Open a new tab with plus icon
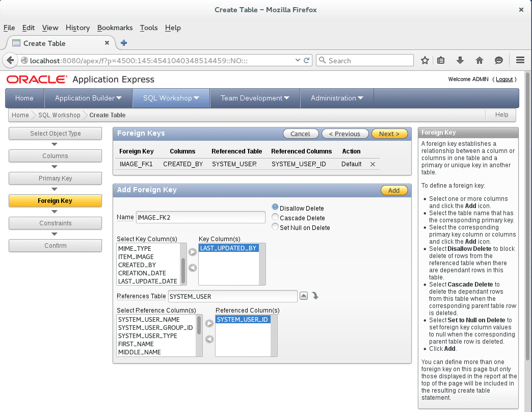 [x=124, y=43]
